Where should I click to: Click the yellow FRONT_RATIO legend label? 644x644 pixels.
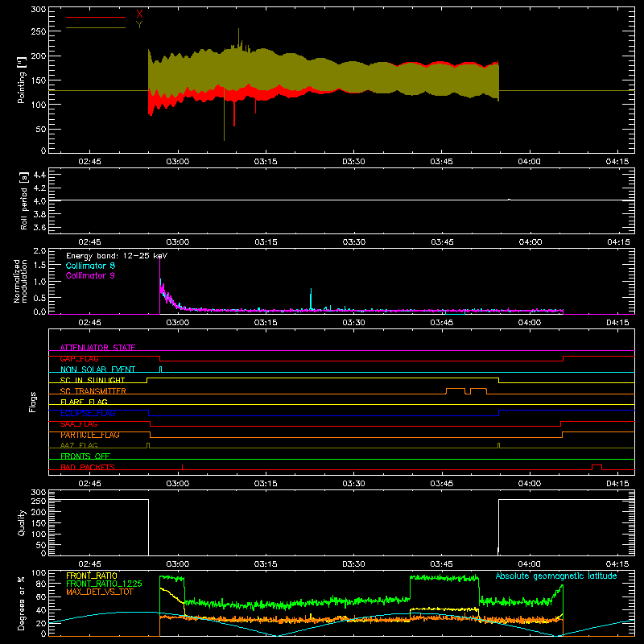92,576
